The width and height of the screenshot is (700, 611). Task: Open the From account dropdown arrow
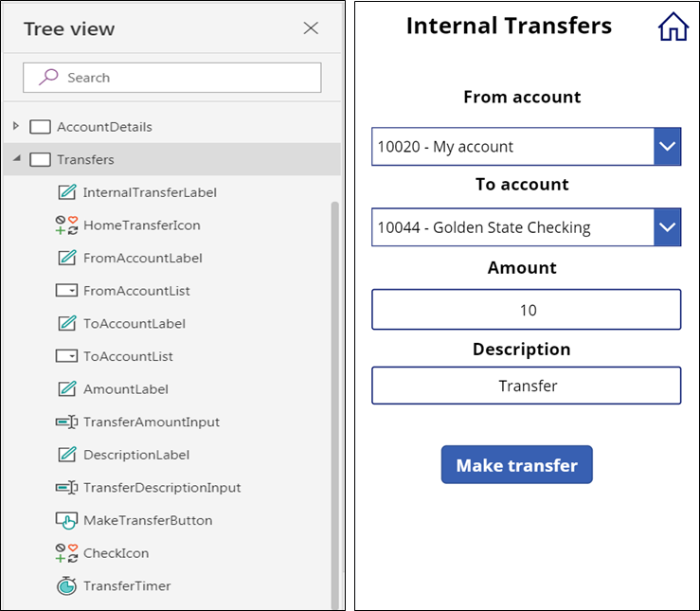click(668, 147)
